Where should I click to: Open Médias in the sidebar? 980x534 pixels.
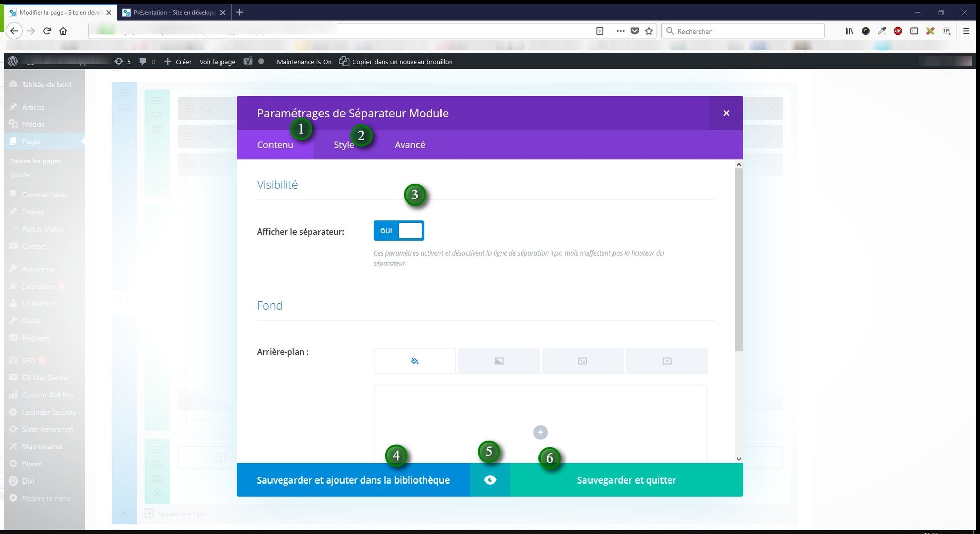coord(44,124)
